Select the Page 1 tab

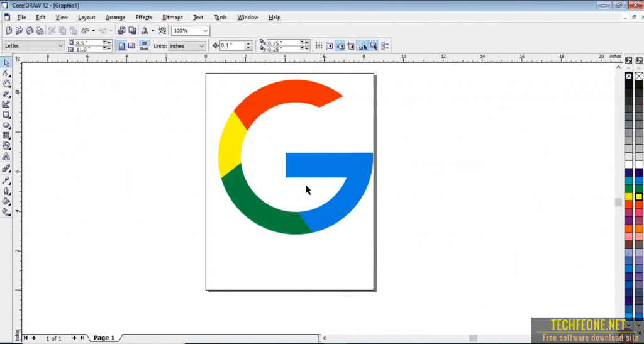pos(104,338)
